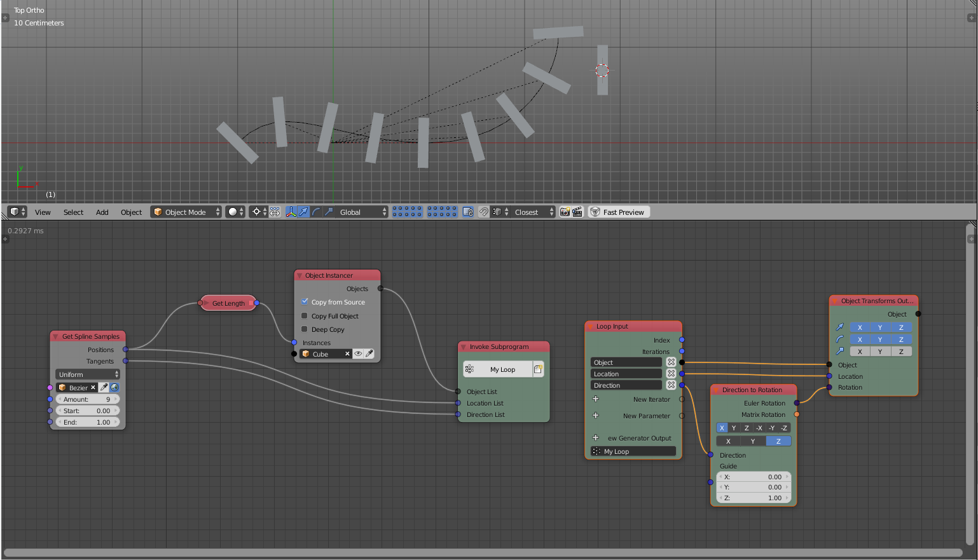Image resolution: width=978 pixels, height=560 pixels.
Task: Click the horizontal scrollbar in node editor
Action: click(483, 552)
